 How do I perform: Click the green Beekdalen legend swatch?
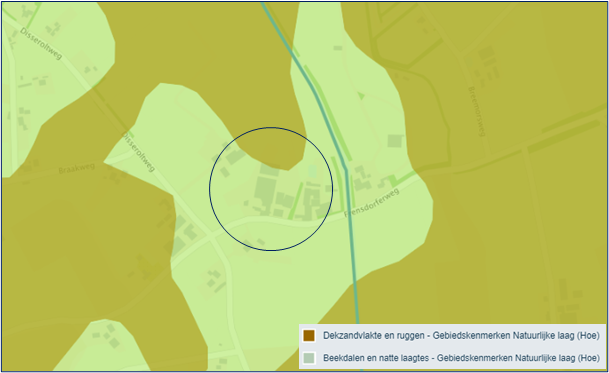[309, 358]
